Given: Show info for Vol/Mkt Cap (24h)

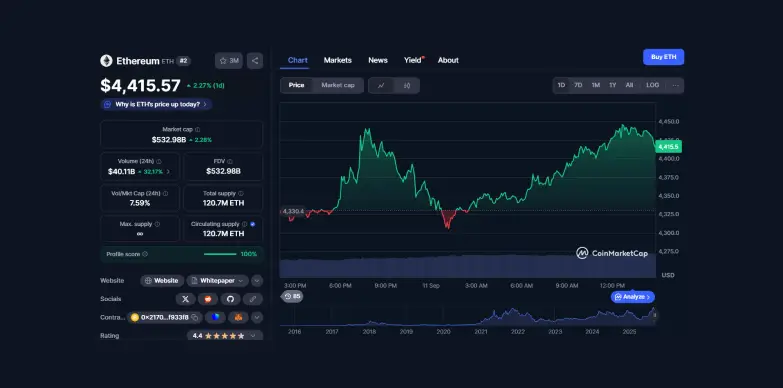Looking at the screenshot, I should click(x=165, y=193).
